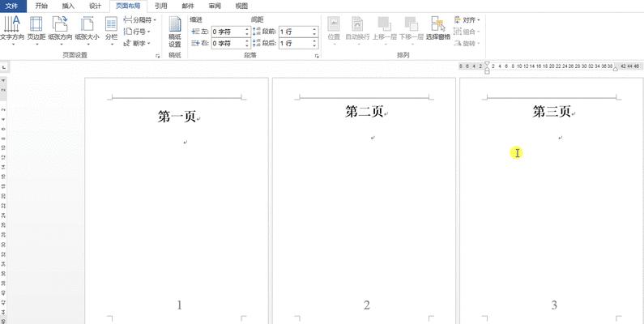Screen dimensions: 644x324
Task: Select the 页面布局 Page Layout tab
Action: 128,6
